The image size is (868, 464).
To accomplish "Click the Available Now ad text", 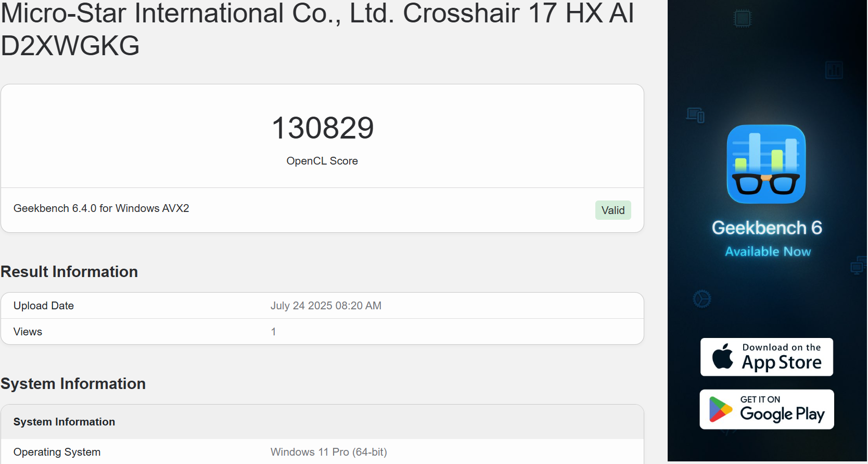I will point(768,252).
